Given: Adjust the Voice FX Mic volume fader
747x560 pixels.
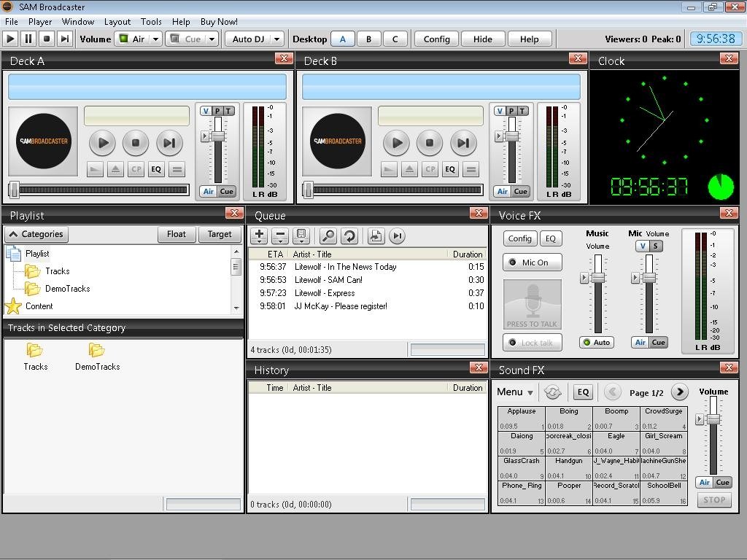Looking at the screenshot, I should (649, 278).
